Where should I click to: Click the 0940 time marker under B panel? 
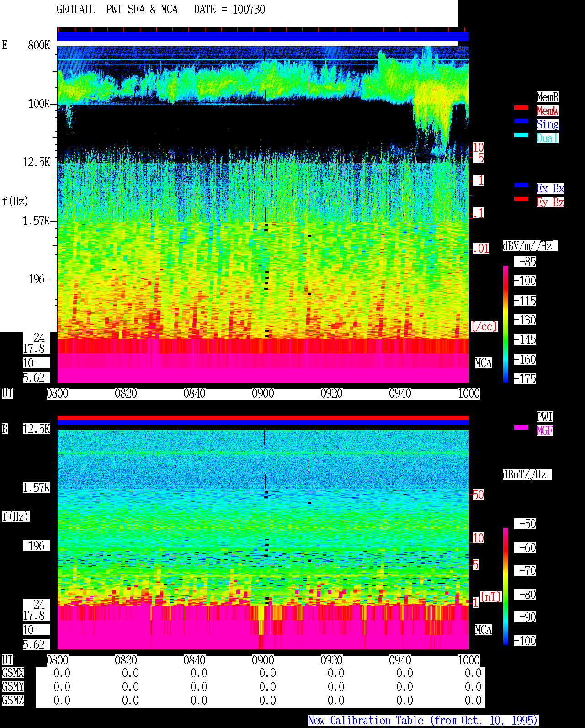[400, 660]
